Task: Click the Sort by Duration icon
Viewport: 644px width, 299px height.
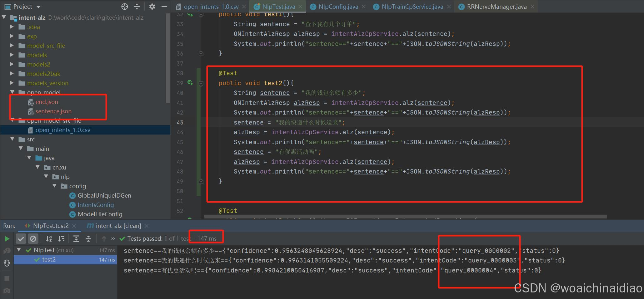Action: pos(61,239)
